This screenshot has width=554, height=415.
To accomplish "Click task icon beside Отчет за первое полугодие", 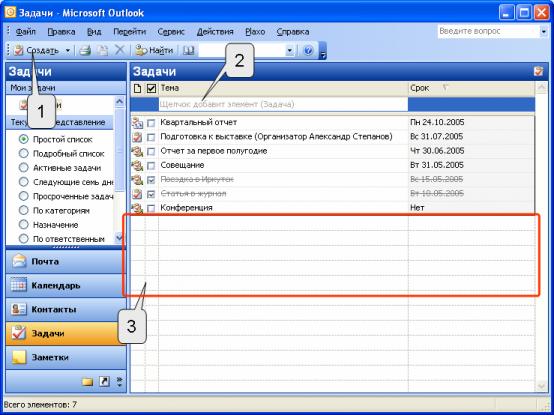I will coord(137,151).
